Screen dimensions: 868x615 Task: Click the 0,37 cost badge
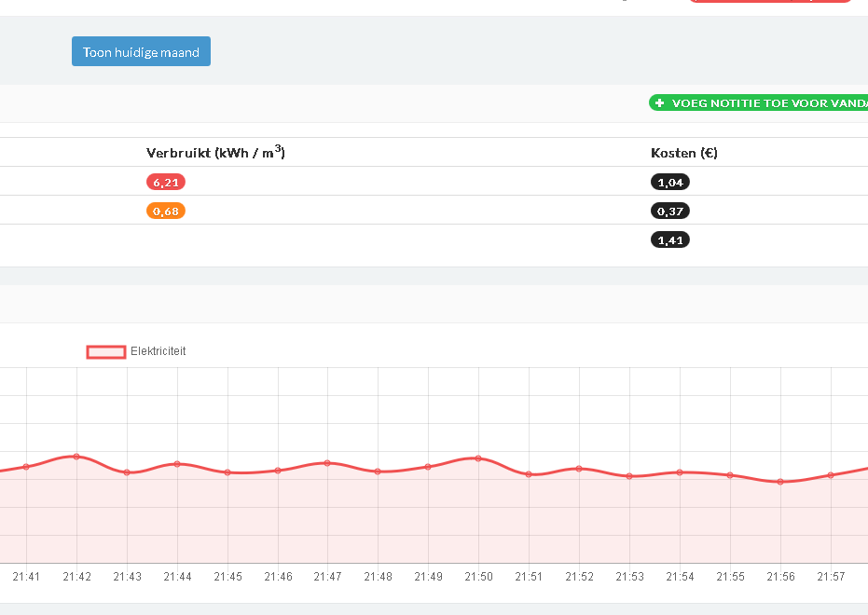click(x=669, y=211)
